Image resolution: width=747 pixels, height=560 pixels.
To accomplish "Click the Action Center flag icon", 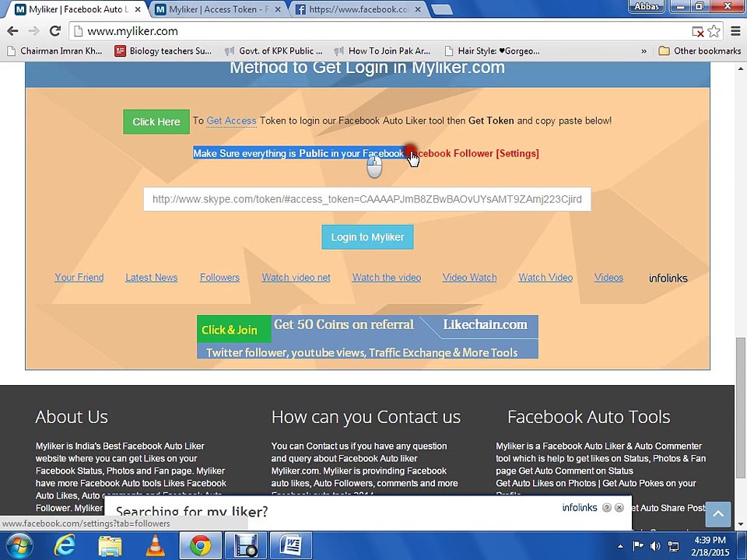I will (x=637, y=546).
